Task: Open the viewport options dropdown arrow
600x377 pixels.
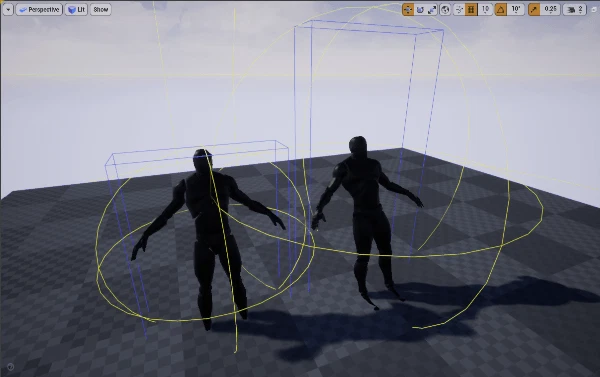Action: coord(8,9)
